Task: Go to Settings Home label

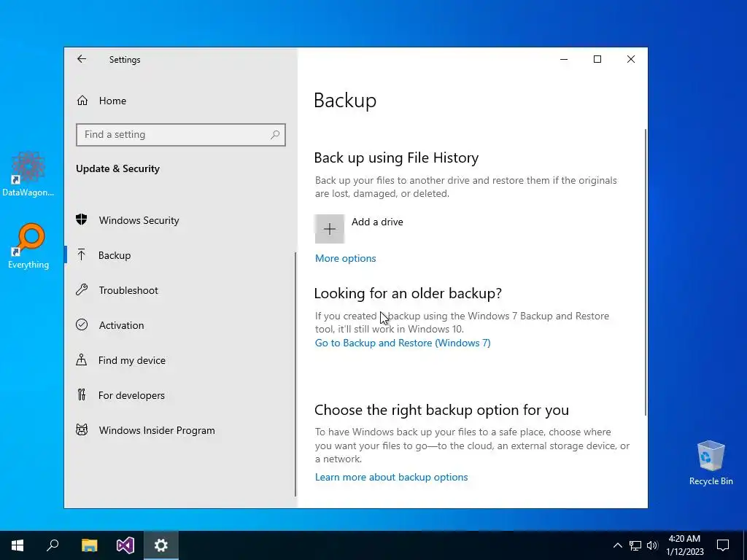Action: coord(112,101)
